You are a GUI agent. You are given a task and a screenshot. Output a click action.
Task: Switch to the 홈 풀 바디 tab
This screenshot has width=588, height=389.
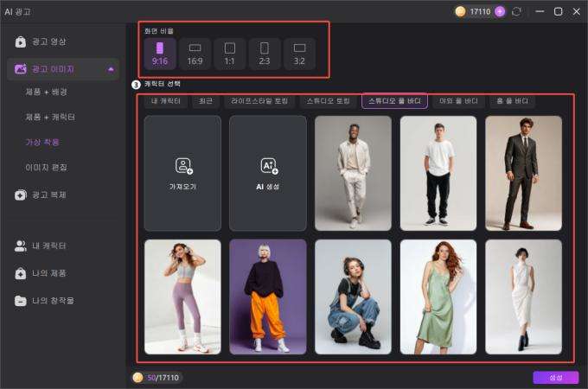(512, 101)
